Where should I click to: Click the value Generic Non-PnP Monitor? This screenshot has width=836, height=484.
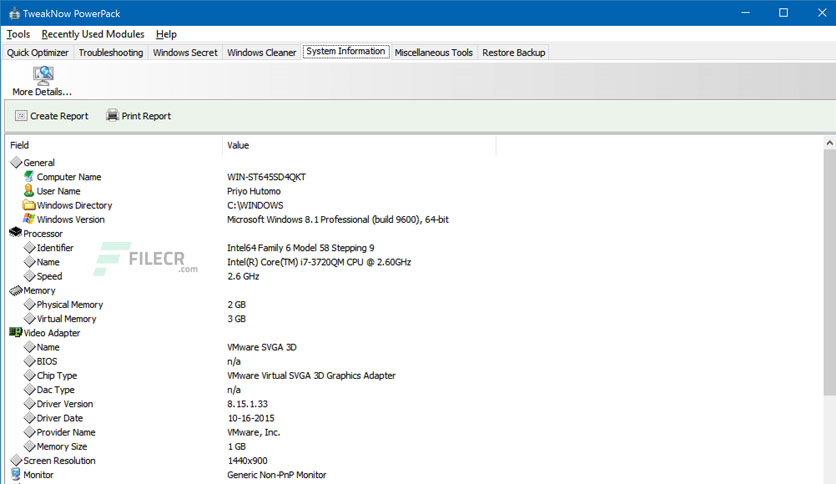click(277, 474)
